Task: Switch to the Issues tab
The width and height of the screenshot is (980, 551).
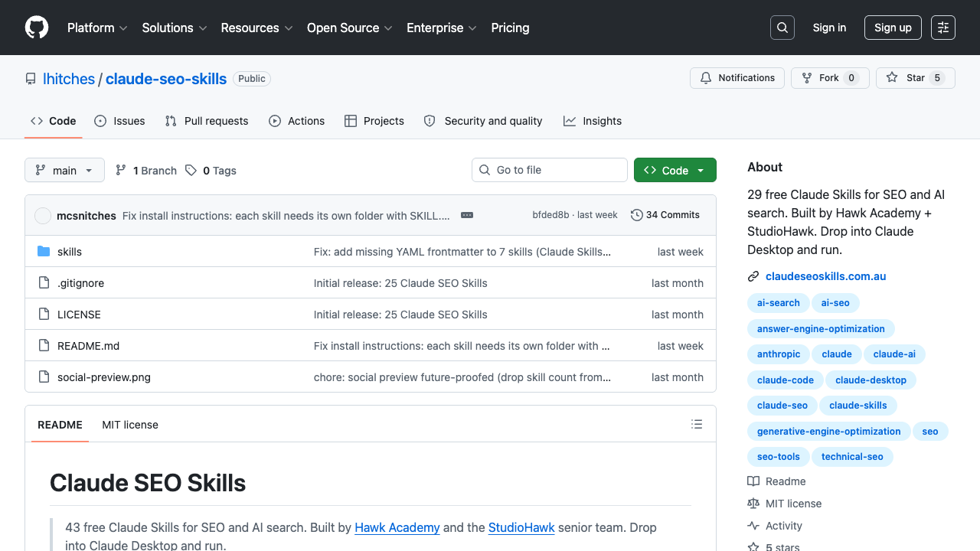Action: (119, 121)
